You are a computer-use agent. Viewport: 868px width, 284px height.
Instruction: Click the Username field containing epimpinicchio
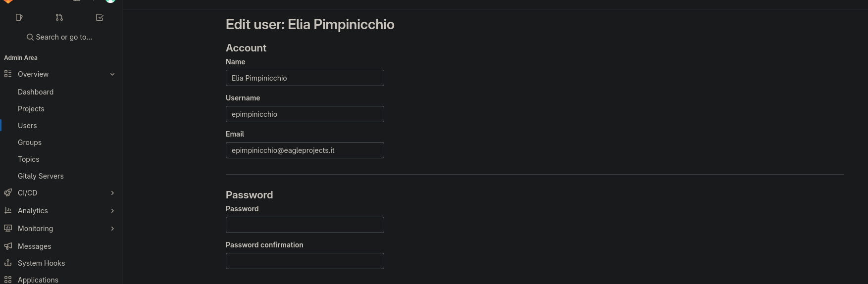(305, 114)
